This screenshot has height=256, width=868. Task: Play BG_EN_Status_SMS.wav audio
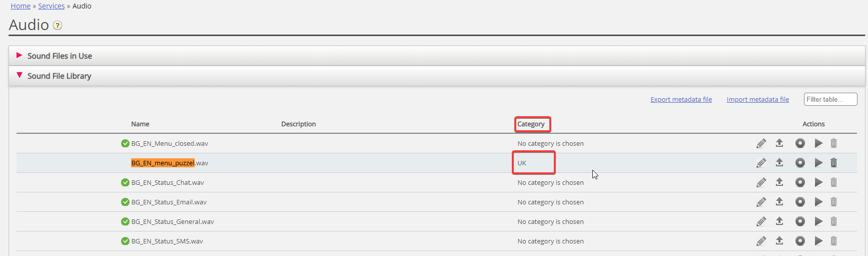(818, 241)
